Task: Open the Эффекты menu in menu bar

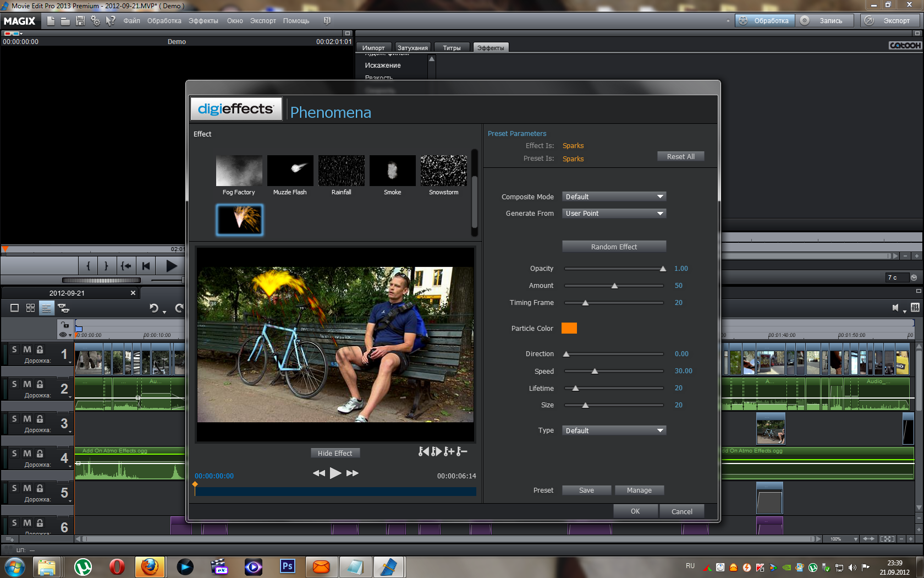Action: (x=203, y=21)
